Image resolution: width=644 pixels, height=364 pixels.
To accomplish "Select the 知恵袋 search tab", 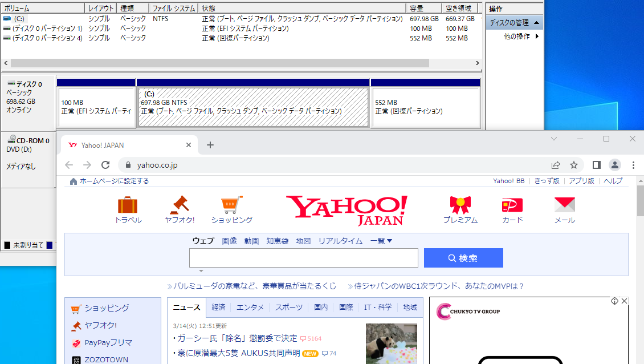I will coord(277,241).
